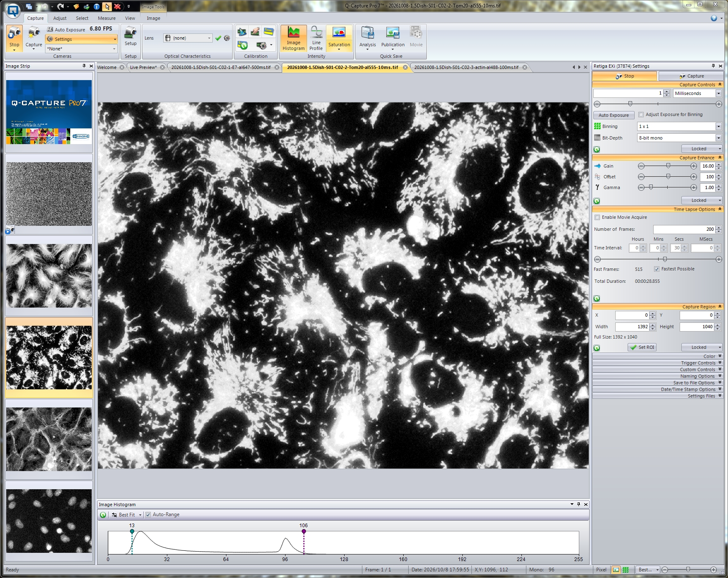
Task: Click the Number of Frames input field
Action: (x=684, y=229)
